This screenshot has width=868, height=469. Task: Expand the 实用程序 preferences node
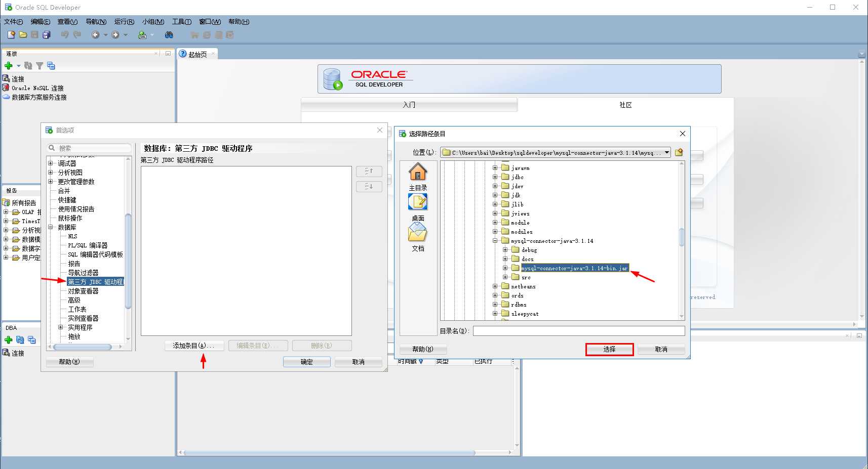pyautogui.click(x=60, y=327)
